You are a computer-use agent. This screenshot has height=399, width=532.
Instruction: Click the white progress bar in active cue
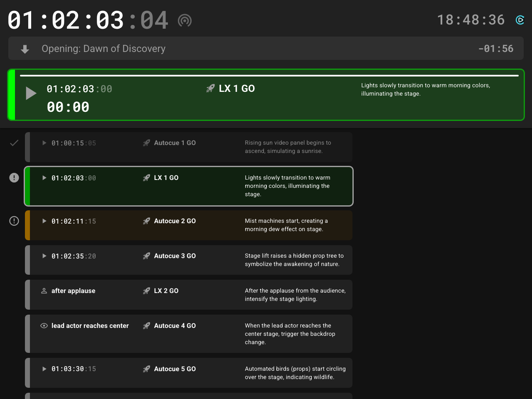point(269,76)
